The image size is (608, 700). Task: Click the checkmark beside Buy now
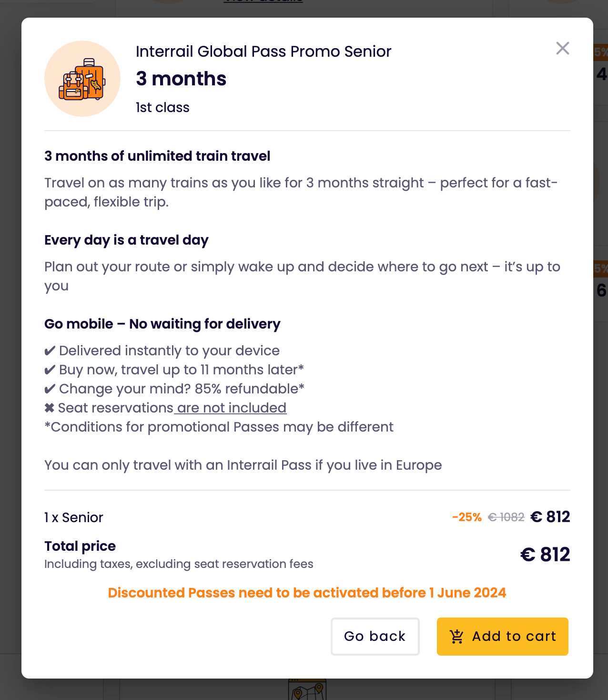pos(50,370)
